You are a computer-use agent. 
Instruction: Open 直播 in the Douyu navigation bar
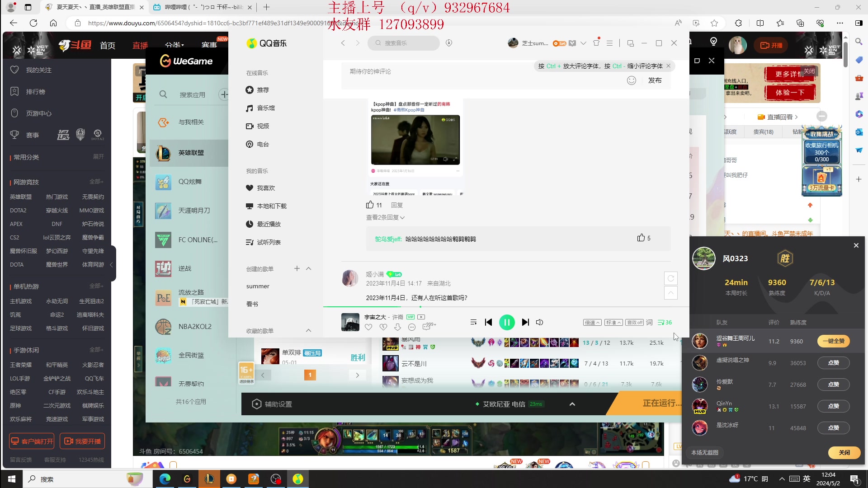pyautogui.click(x=140, y=45)
